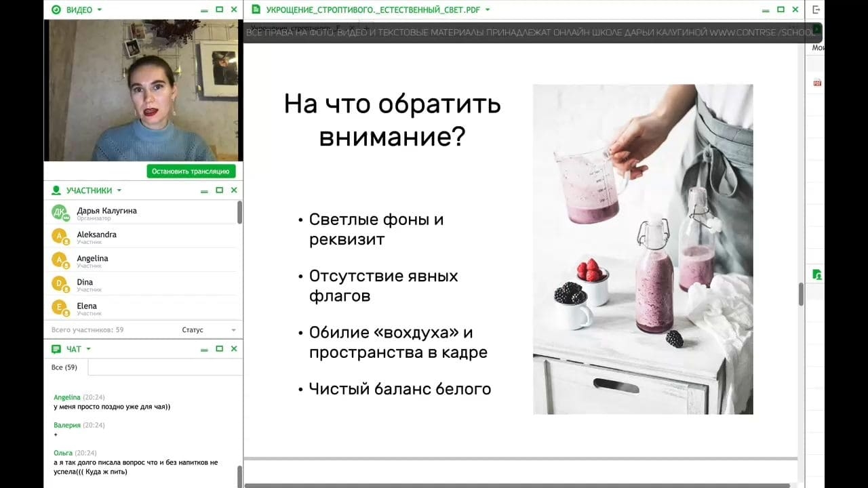Select the name Elena in participants

pyautogui.click(x=87, y=306)
